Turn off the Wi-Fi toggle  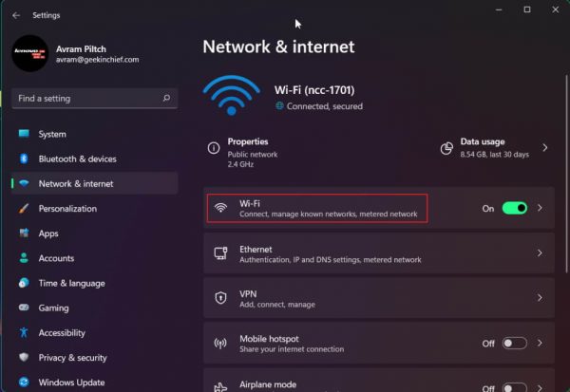(514, 208)
